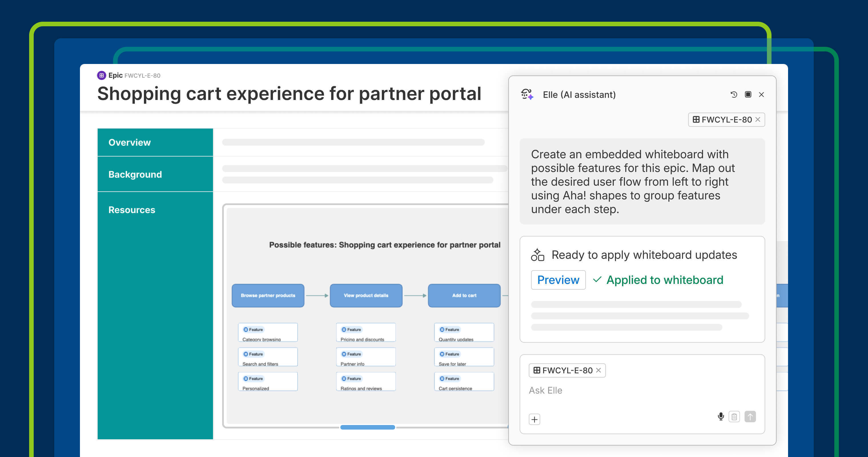Open the Save for later feature card
This screenshot has width=868, height=457.
464,357
